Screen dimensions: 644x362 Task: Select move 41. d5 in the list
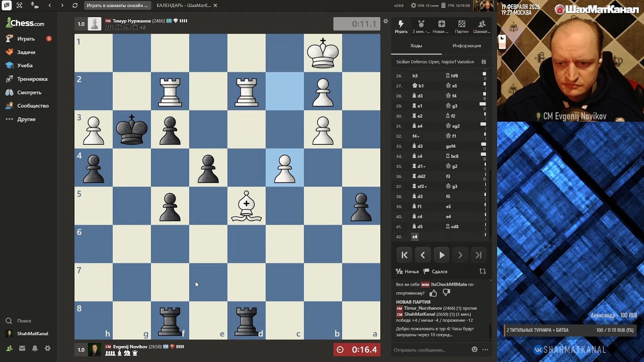click(x=418, y=227)
